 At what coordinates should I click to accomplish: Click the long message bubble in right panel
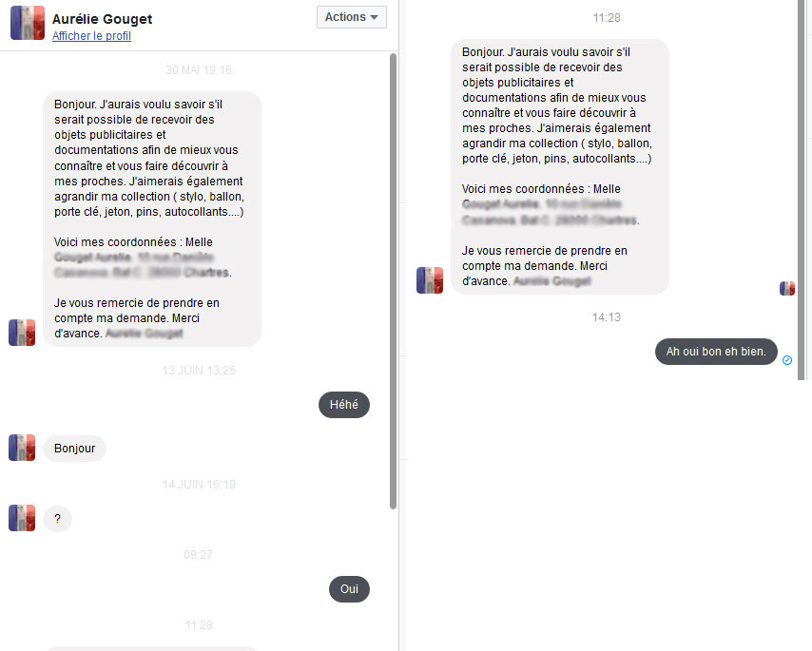(560, 166)
